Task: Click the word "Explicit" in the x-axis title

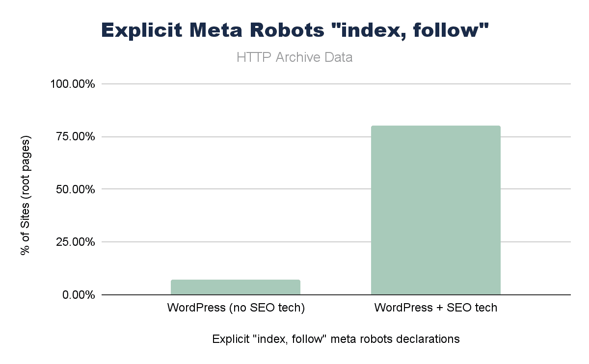Action: tap(230, 339)
